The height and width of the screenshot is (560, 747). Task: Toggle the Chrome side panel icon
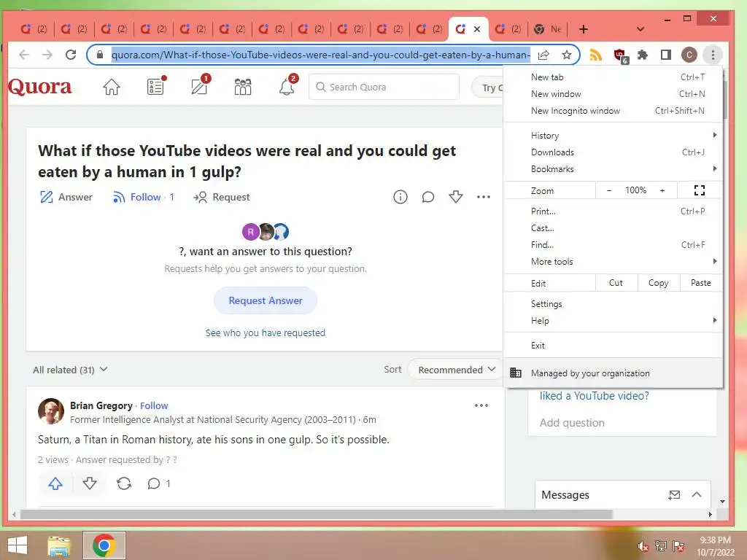tap(666, 55)
